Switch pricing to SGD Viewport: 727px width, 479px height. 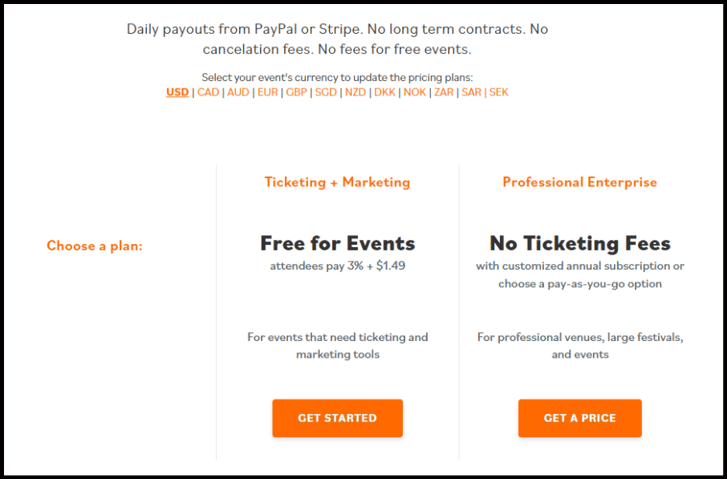326,92
